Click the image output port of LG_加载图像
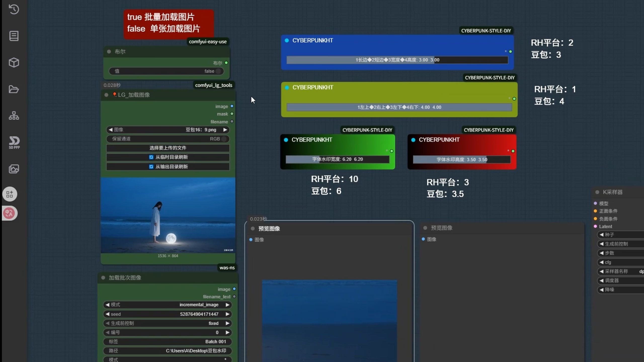The height and width of the screenshot is (362, 644). click(232, 106)
